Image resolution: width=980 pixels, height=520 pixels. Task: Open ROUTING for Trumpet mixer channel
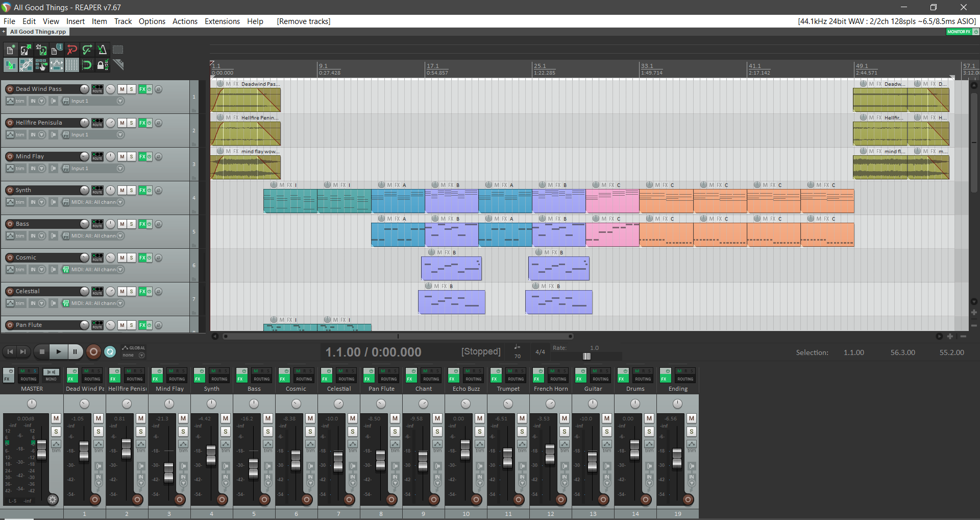pos(516,375)
